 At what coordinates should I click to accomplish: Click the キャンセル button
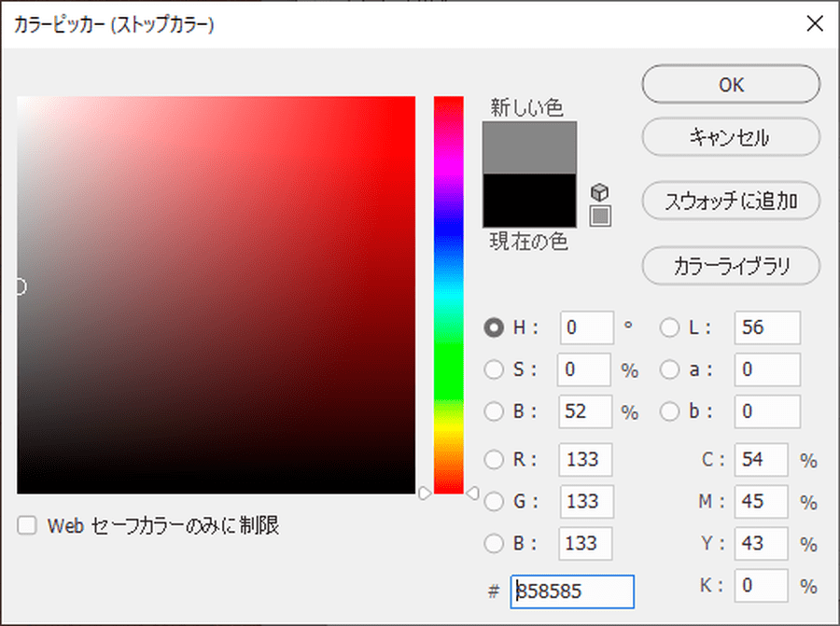click(731, 137)
